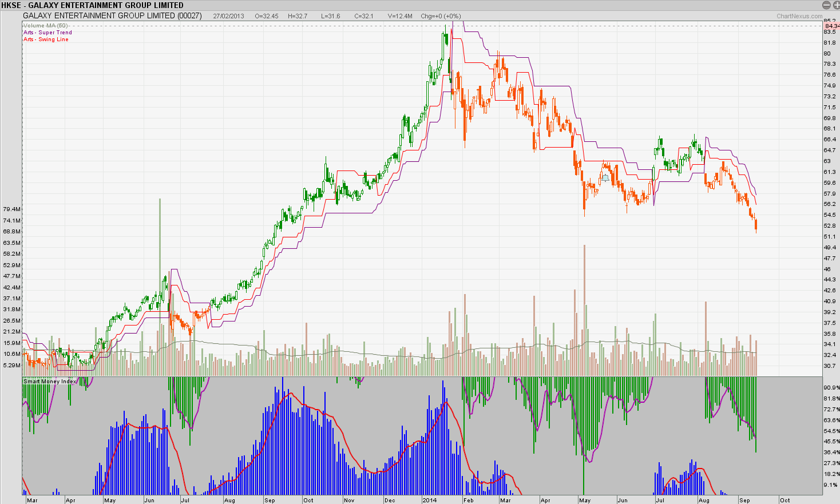This screenshot has height=504, width=840.
Task: Click the '66.4' price axis label
Action: click(x=829, y=140)
